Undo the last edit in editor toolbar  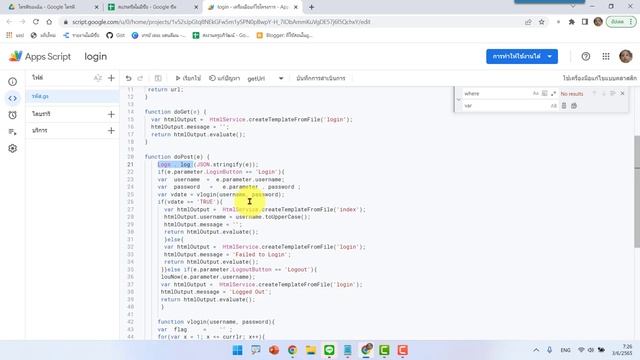coord(129,78)
